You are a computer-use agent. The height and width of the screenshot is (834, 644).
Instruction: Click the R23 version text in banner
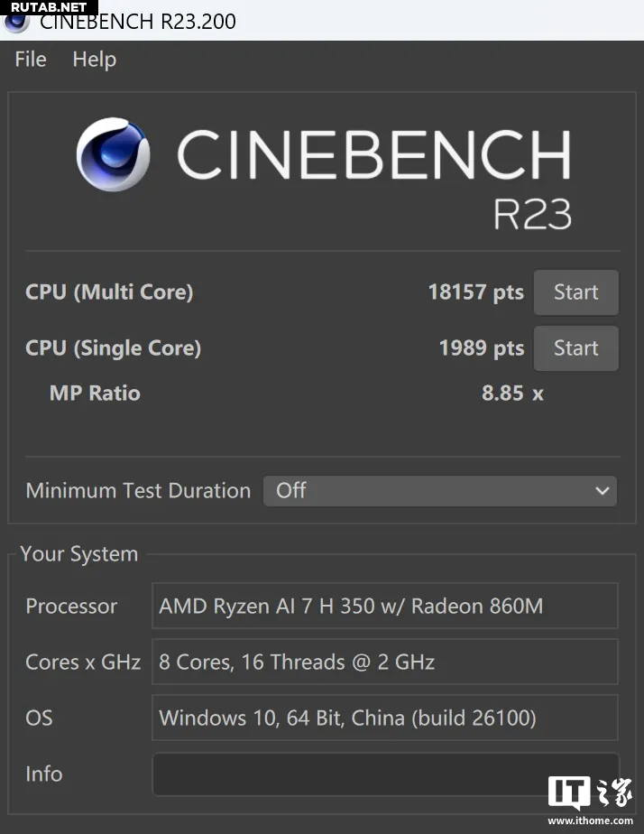532,214
